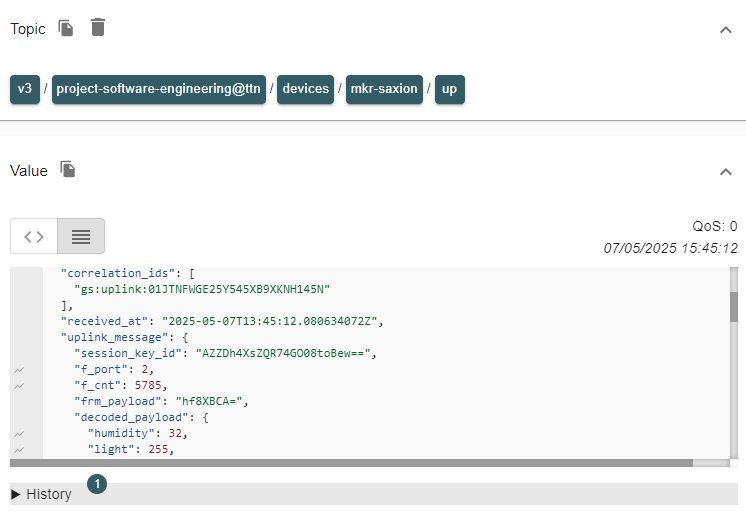Click the light value 255
Image resolution: width=746 pixels, height=514 pixels.
pos(158,449)
